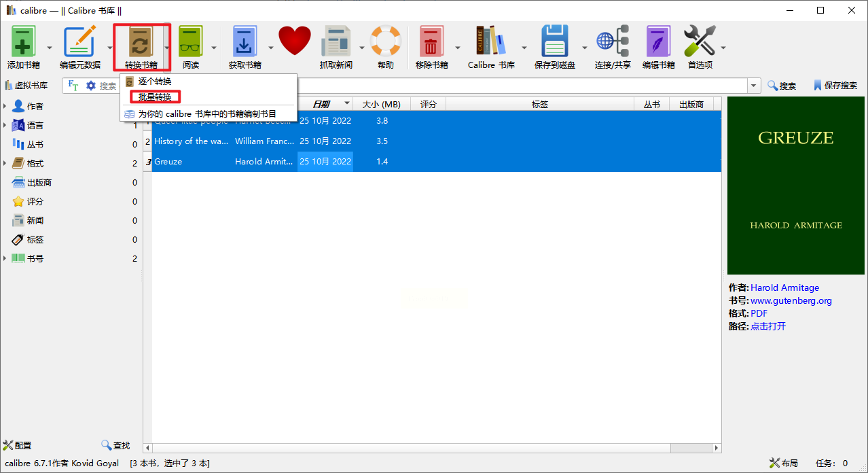
Task: Open dropdown arrow next to 保存到磁盘
Action: click(x=584, y=48)
